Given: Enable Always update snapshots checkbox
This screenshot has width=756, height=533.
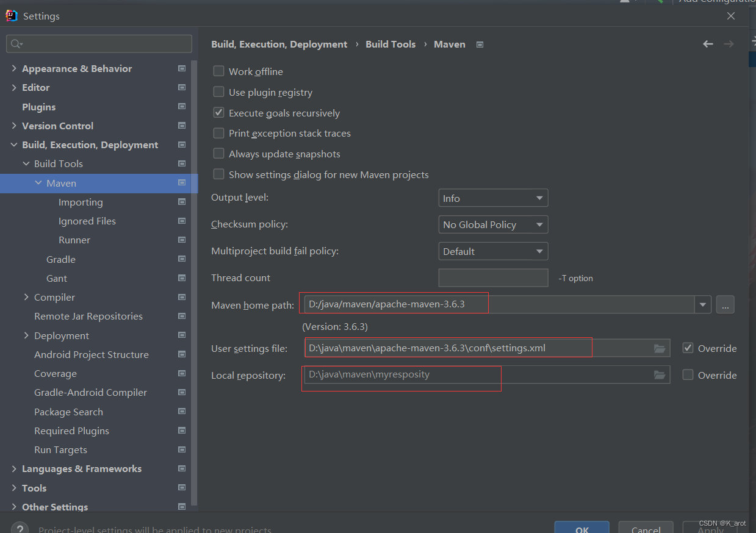Looking at the screenshot, I should click(x=218, y=154).
